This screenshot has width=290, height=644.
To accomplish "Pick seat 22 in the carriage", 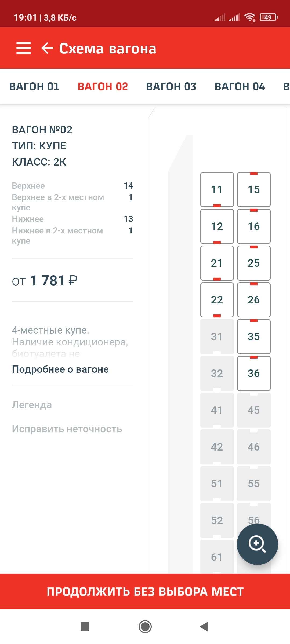I will (217, 300).
